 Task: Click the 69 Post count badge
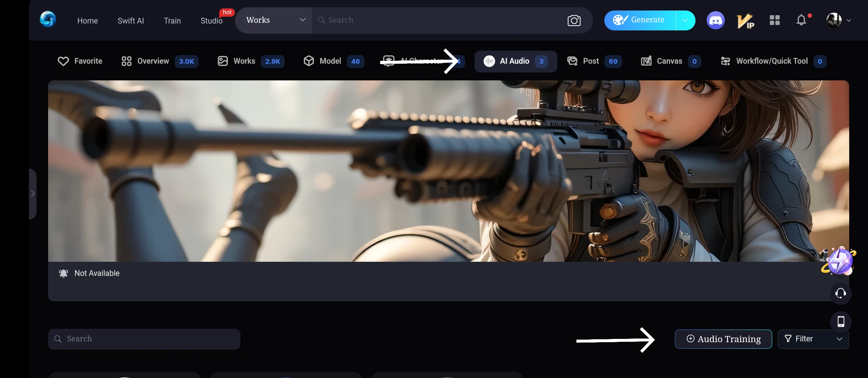(613, 61)
